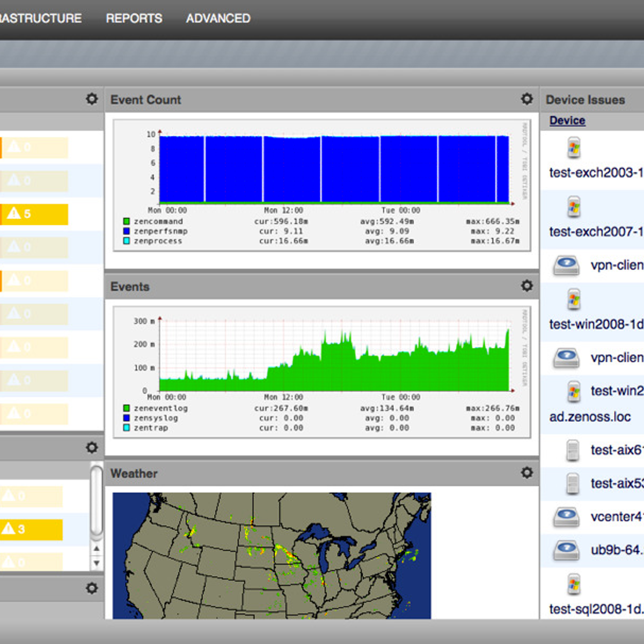
Task: Click the 'avg:134.64m' value in Events graph
Action: tap(386, 408)
